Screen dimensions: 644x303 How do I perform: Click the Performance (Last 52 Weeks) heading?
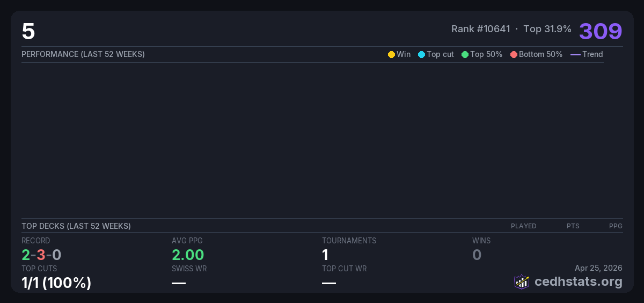coord(83,54)
